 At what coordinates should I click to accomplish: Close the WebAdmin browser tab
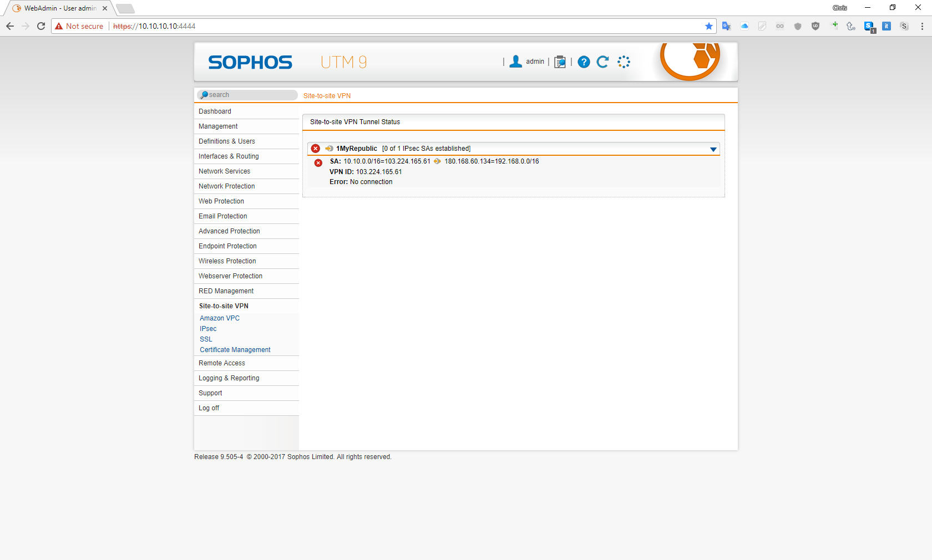105,8
